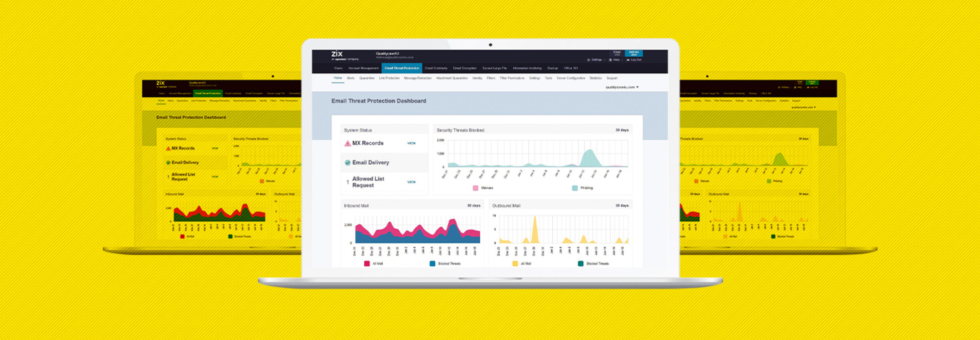
Task: Open the Attachment Quarantine sub-tab
Action: [452, 78]
